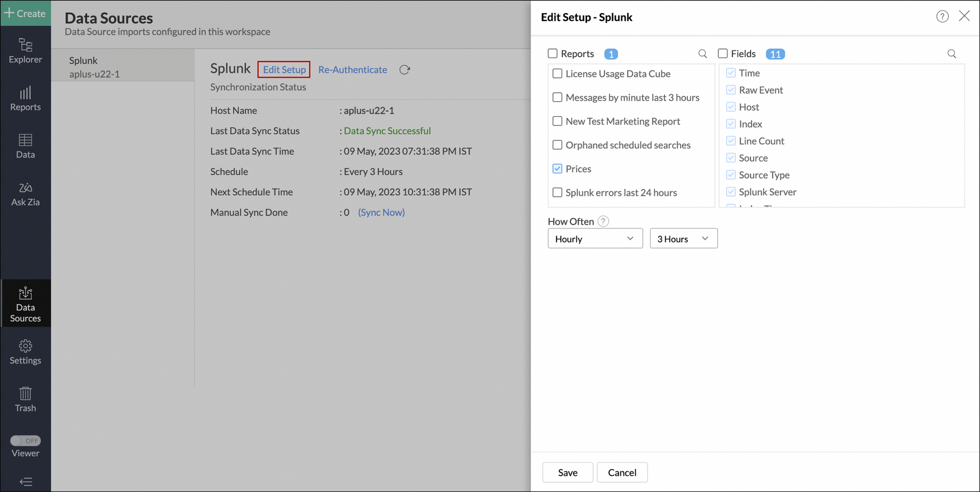
Task: Search fields using magnifier icon
Action: (x=951, y=54)
